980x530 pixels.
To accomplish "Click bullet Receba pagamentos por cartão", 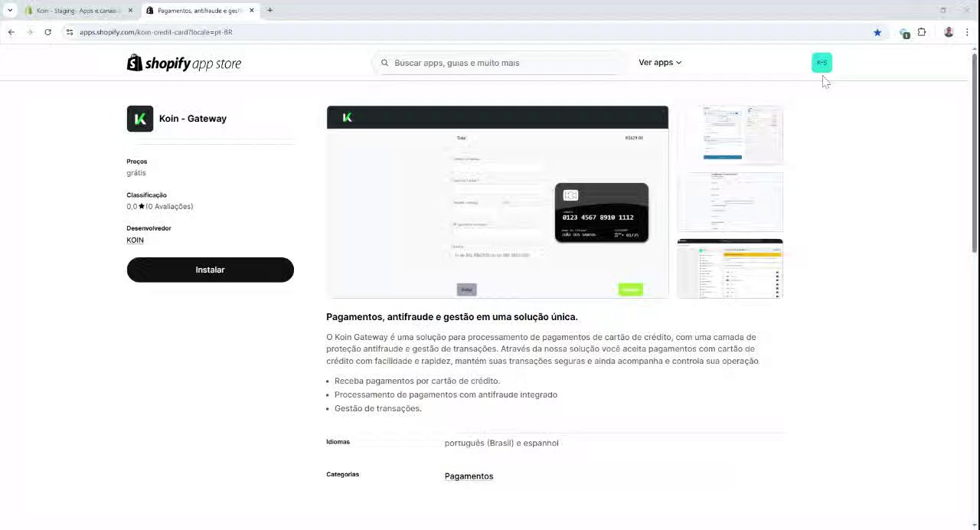I will pos(417,381).
